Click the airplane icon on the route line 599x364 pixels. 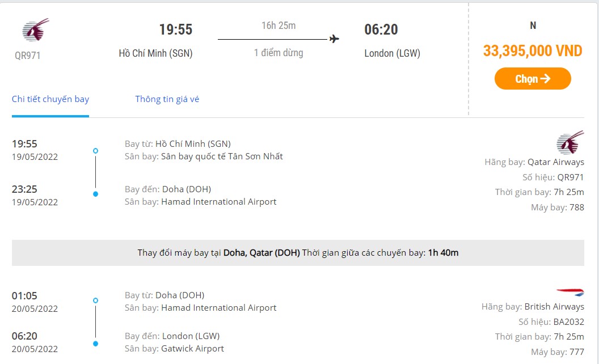pyautogui.click(x=334, y=39)
